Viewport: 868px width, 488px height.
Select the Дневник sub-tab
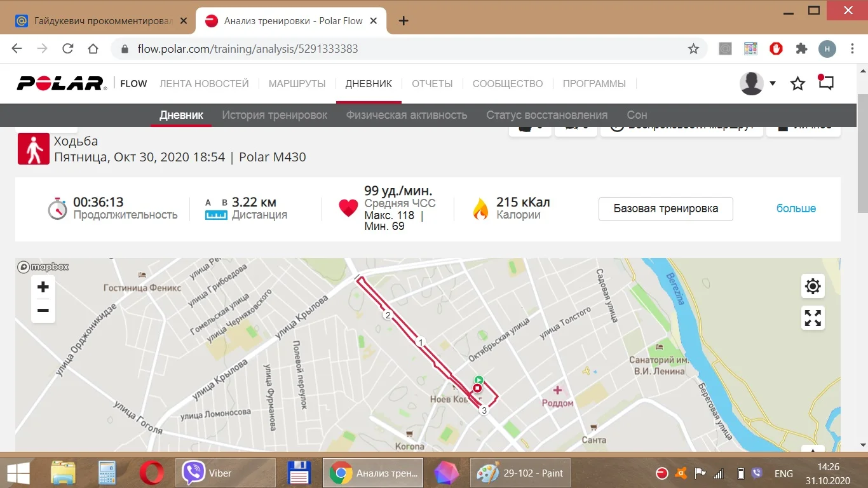(181, 115)
